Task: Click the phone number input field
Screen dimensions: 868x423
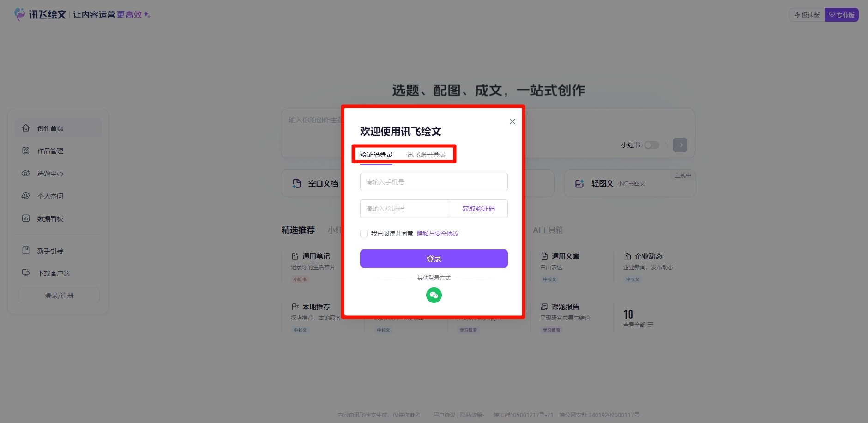Action: (x=434, y=182)
